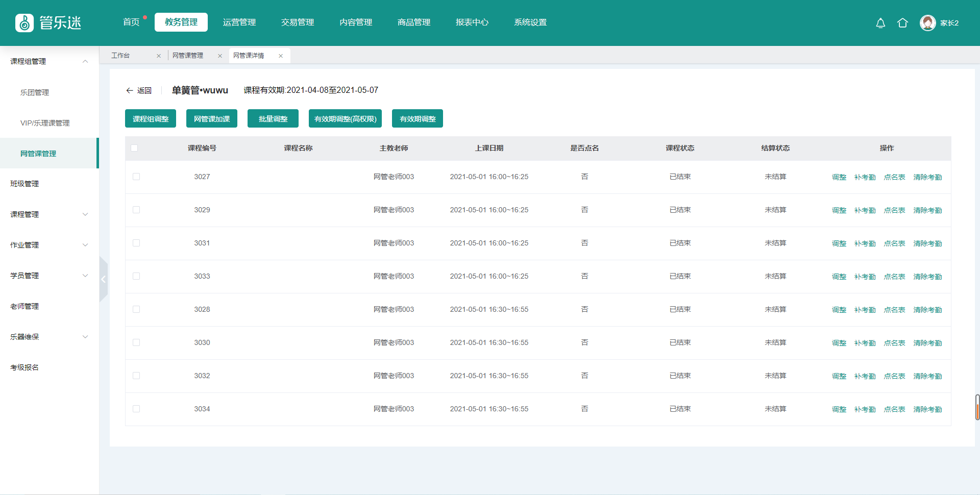Click the user avatar picture

pyautogui.click(x=927, y=23)
